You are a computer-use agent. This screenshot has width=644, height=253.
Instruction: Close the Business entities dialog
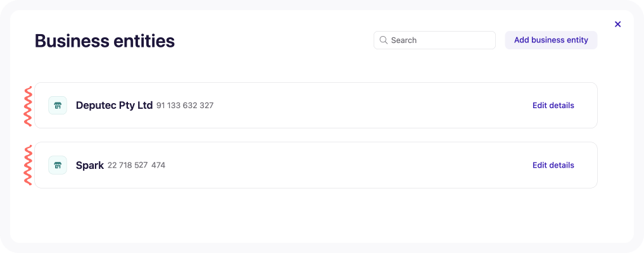(x=617, y=24)
